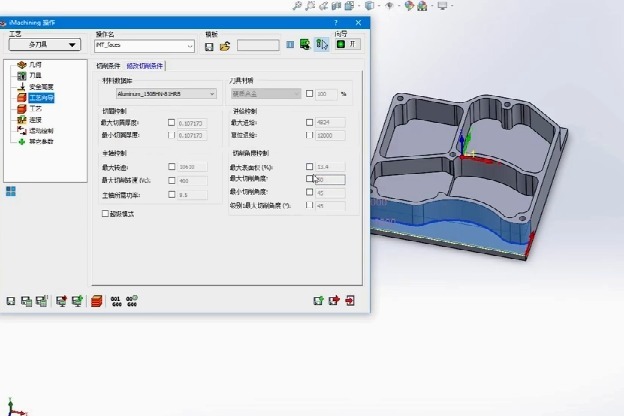Click the red stacked-layers simulate icon

click(97, 301)
